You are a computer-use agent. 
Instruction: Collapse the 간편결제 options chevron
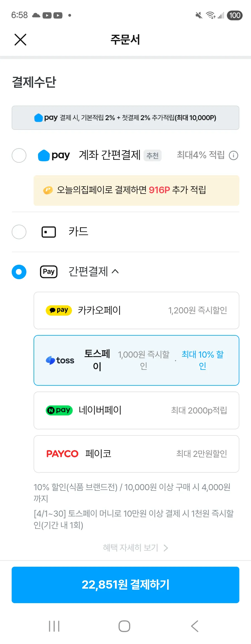coord(115,271)
